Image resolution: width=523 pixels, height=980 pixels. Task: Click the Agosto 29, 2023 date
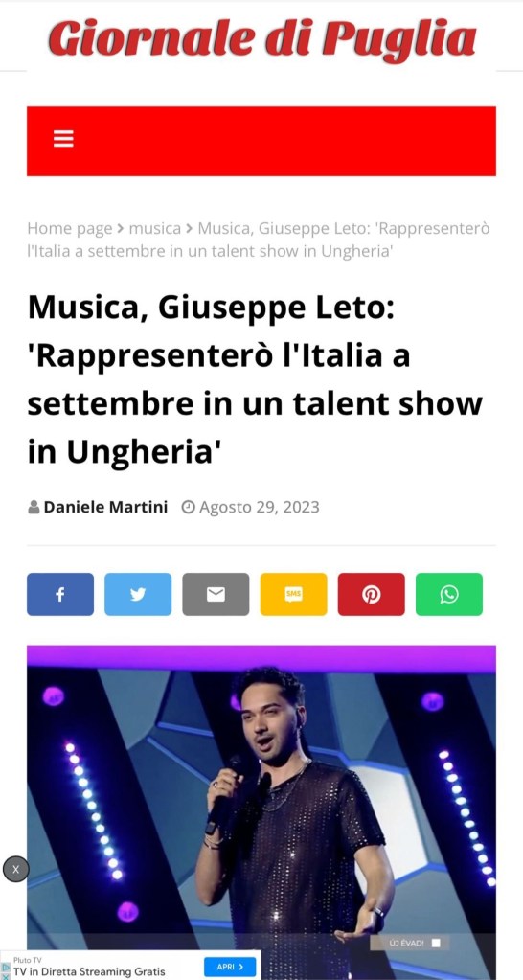pos(259,507)
